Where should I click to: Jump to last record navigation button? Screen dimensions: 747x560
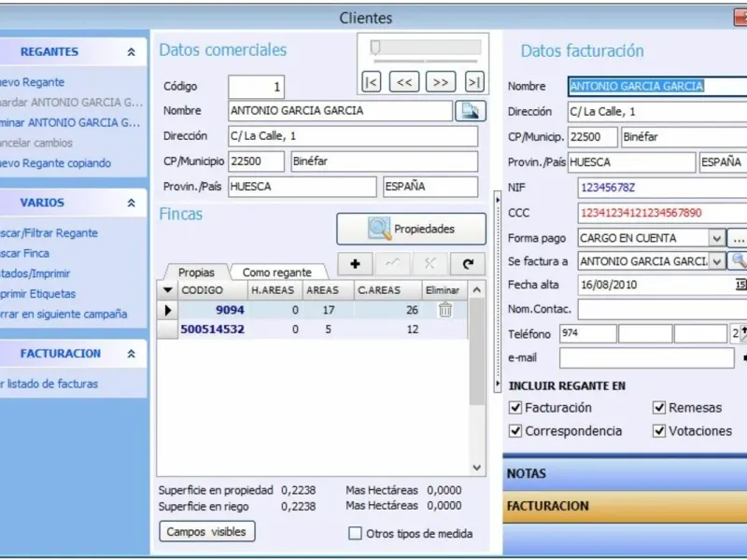tap(474, 82)
